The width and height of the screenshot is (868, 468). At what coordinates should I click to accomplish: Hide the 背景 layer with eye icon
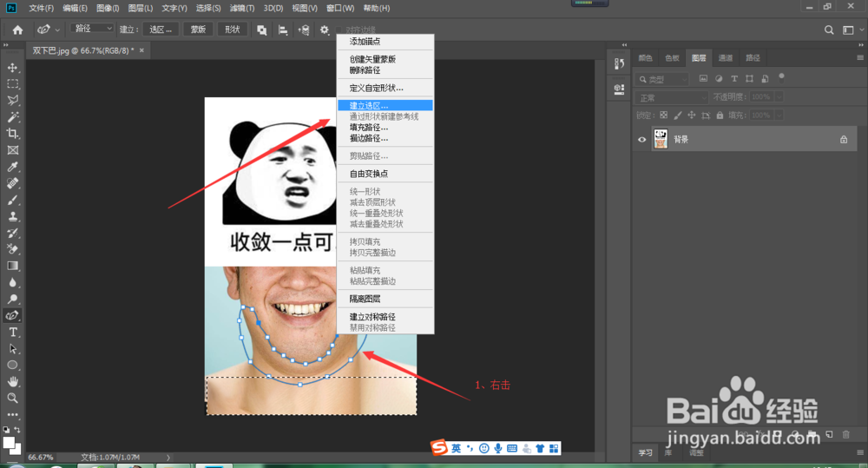(x=641, y=140)
